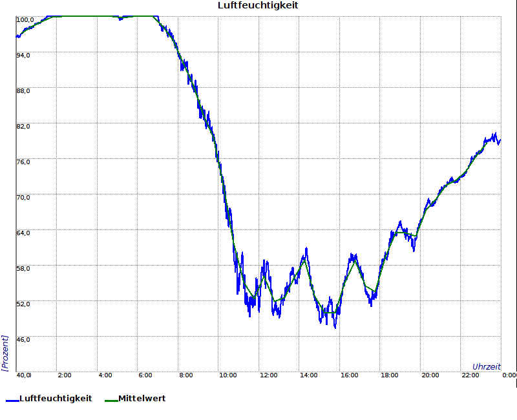Click the y-axis label 76,0
517x420 pixels.
coord(23,162)
